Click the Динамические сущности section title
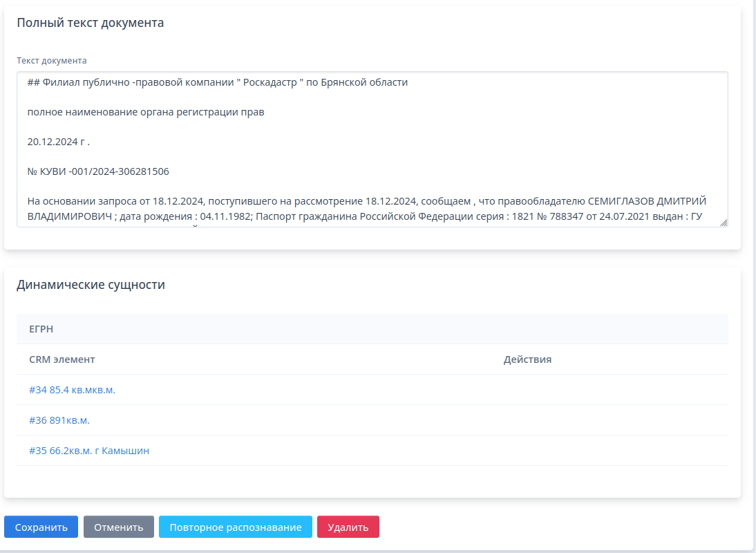This screenshot has width=756, height=553. [91, 285]
